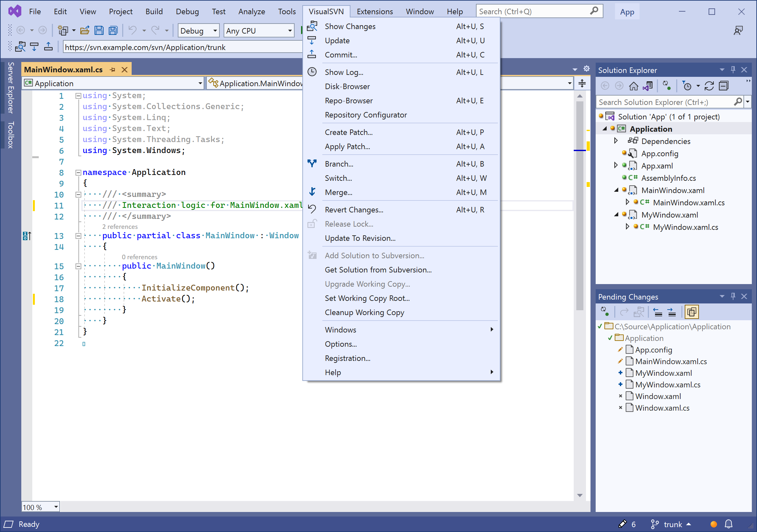Click the Merge icon next to Merge menu entry
Viewport: 757px width, 532px height.
(x=312, y=192)
